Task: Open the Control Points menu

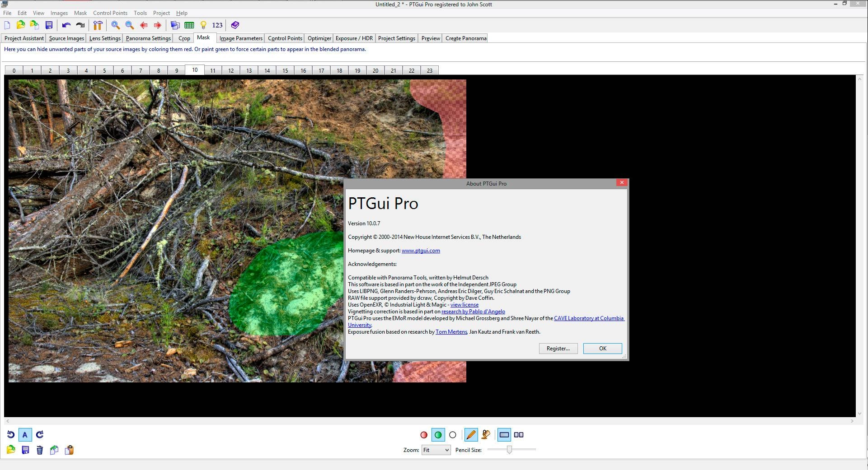Action: click(110, 13)
